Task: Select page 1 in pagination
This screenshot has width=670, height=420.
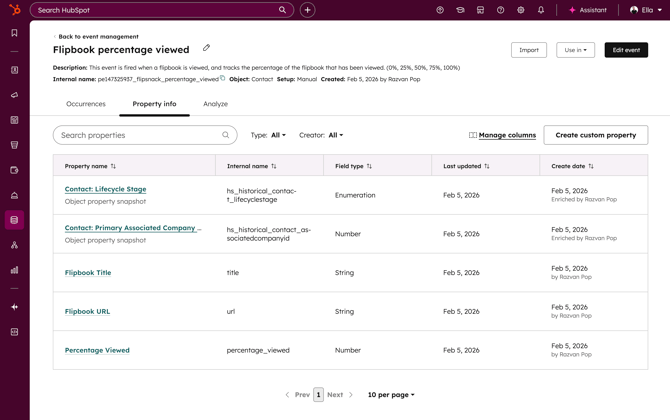Action: click(x=318, y=395)
